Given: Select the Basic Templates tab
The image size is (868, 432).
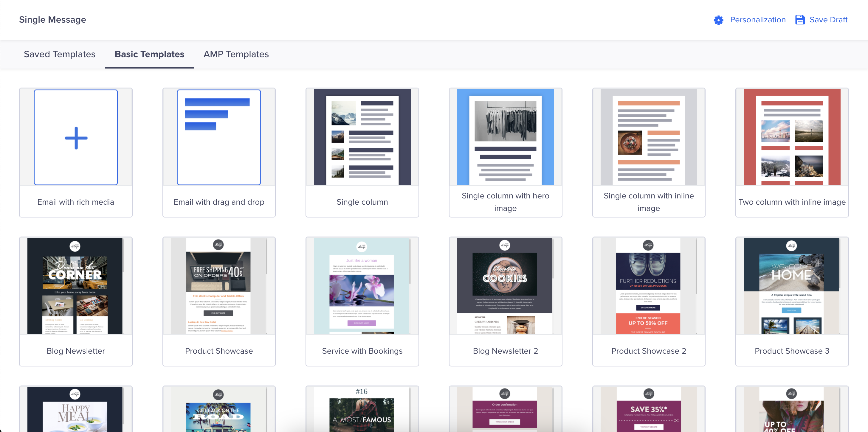Looking at the screenshot, I should (x=149, y=54).
